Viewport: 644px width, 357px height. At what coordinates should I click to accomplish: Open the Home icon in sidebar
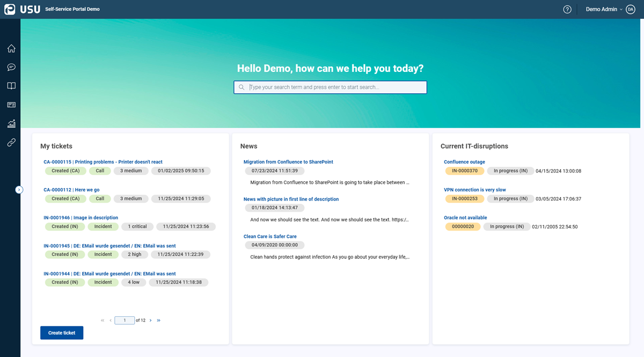coord(11,49)
